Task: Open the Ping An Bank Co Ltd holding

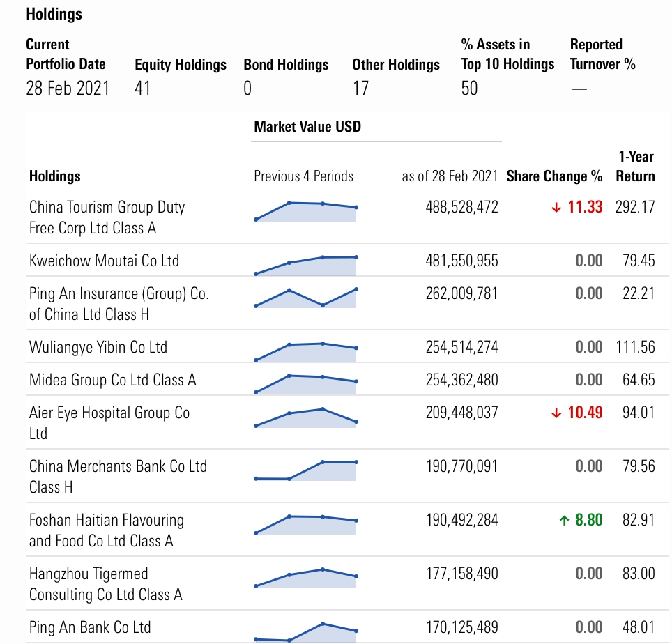Action: [x=90, y=627]
